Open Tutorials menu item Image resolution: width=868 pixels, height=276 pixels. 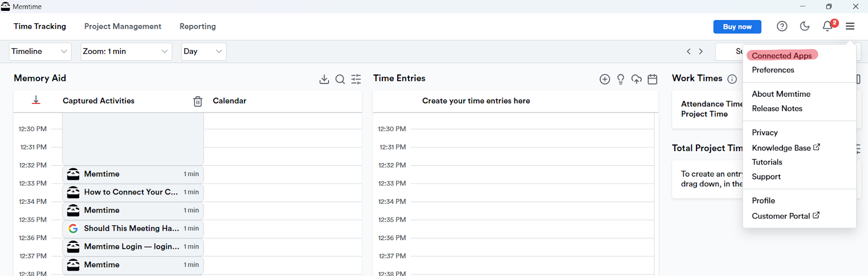767,162
